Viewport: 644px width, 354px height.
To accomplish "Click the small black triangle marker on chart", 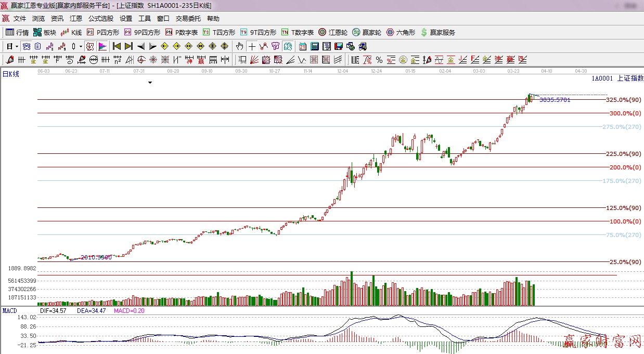I will coord(150,82).
